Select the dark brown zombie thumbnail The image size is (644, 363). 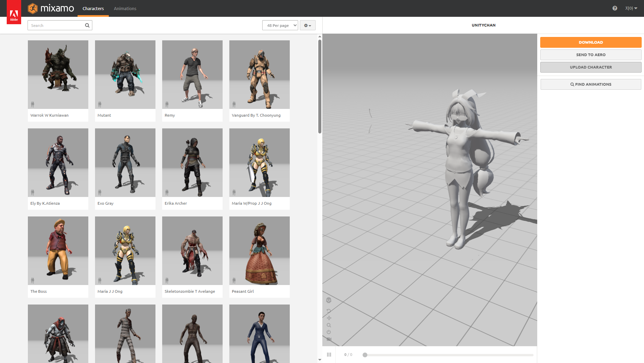coord(192,334)
